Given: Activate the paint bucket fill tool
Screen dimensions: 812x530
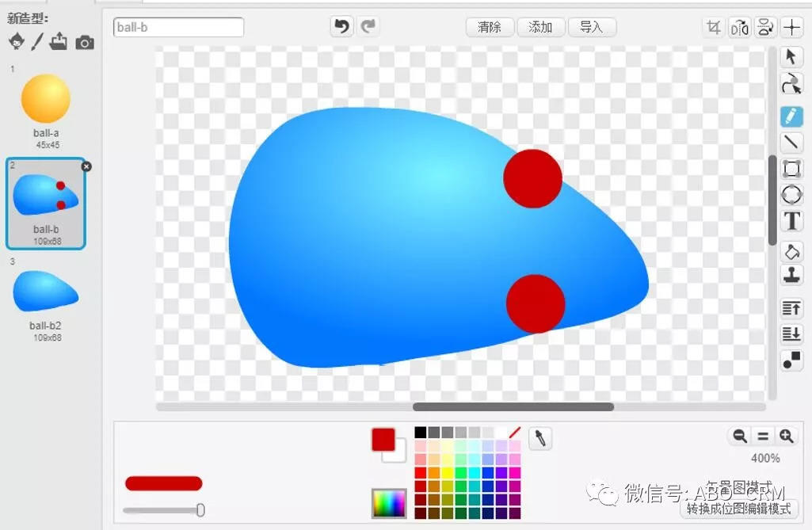Looking at the screenshot, I should click(791, 252).
